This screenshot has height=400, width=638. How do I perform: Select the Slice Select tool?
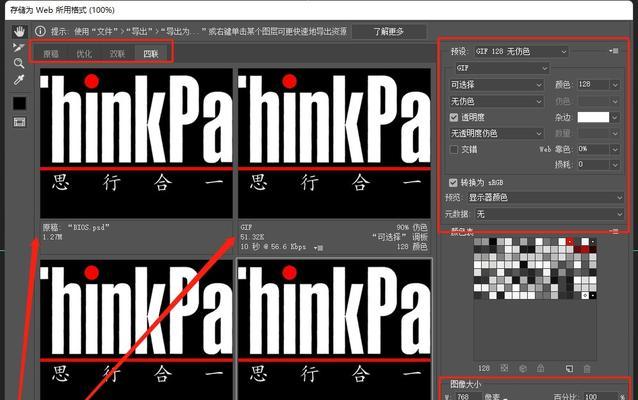point(19,48)
